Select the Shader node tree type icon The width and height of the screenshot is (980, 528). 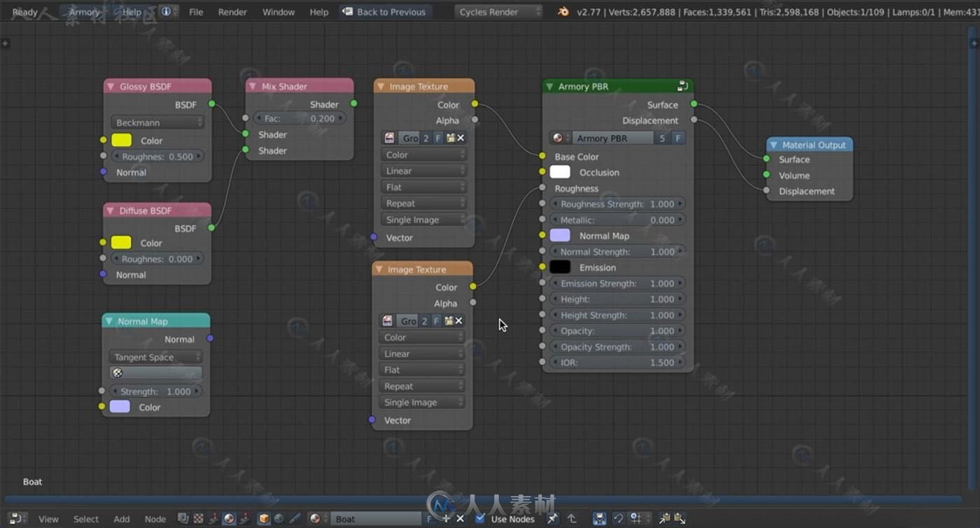[x=229, y=519]
